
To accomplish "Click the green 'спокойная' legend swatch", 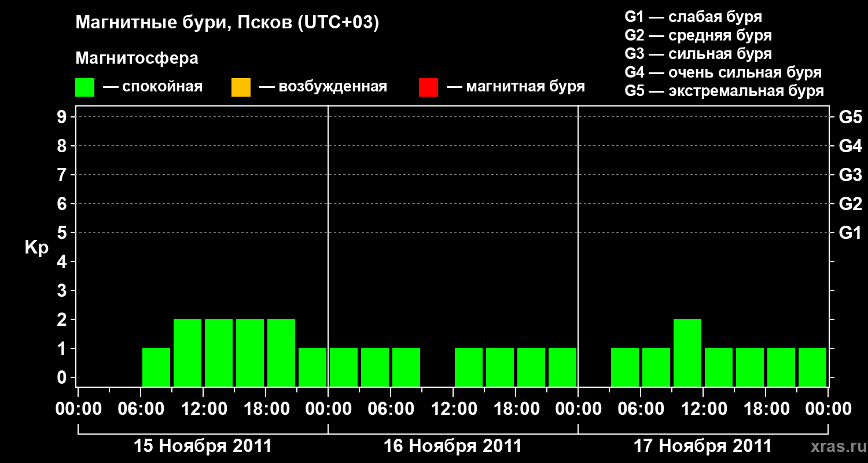I will click(84, 87).
